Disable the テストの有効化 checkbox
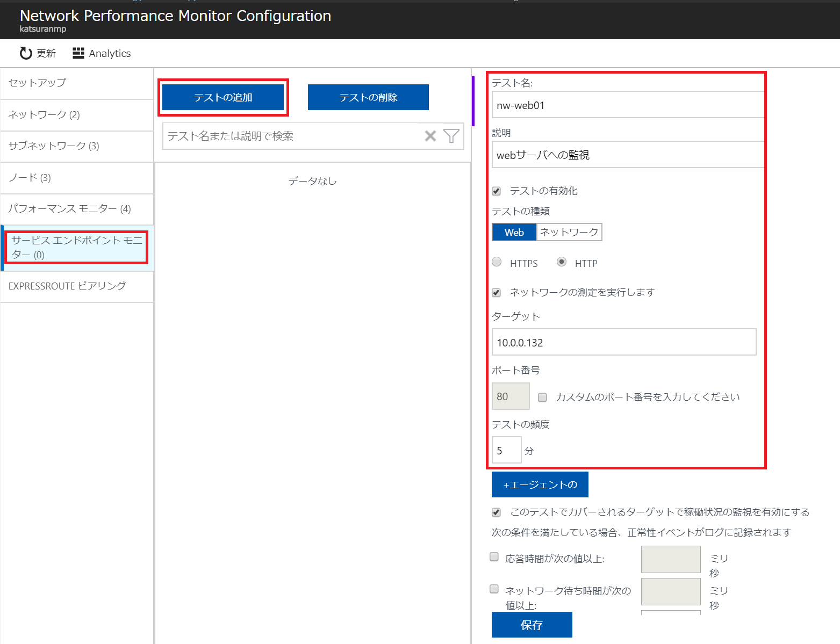Viewport: 840px width, 644px height. tap(496, 191)
